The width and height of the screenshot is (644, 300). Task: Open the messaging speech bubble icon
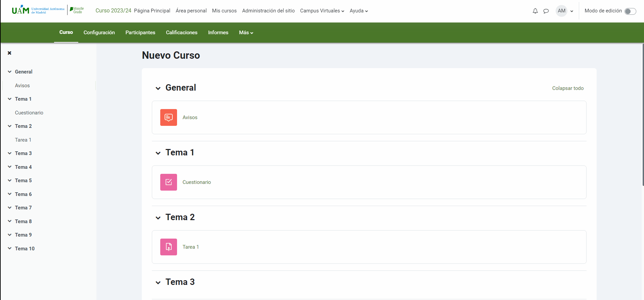(546, 11)
